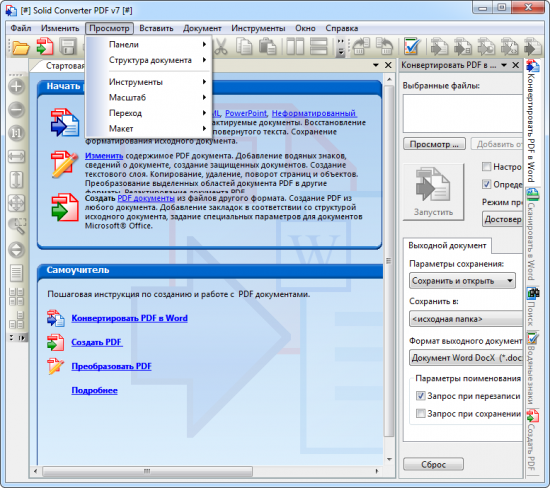
Task: Close the Стартовая document tab
Action: pyautogui.click(x=388, y=65)
